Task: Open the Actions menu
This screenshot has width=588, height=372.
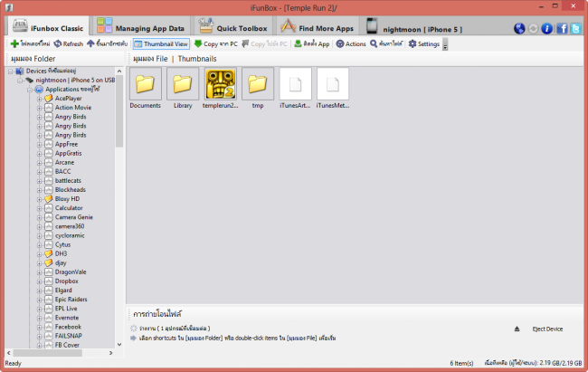Action: click(x=351, y=44)
